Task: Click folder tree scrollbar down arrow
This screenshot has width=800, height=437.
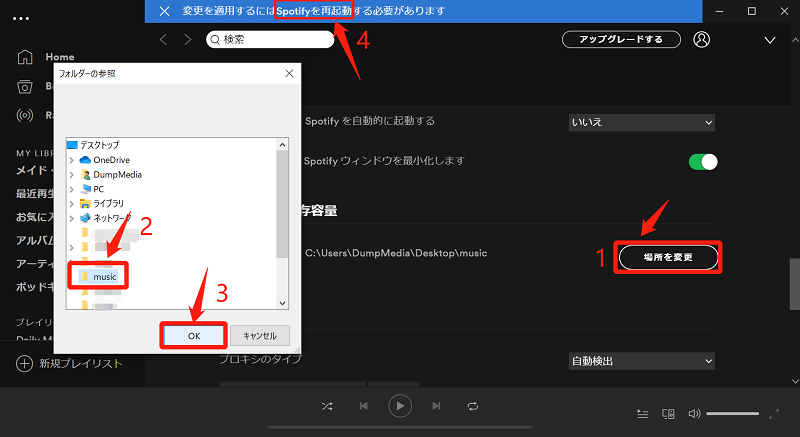Action: [282, 303]
